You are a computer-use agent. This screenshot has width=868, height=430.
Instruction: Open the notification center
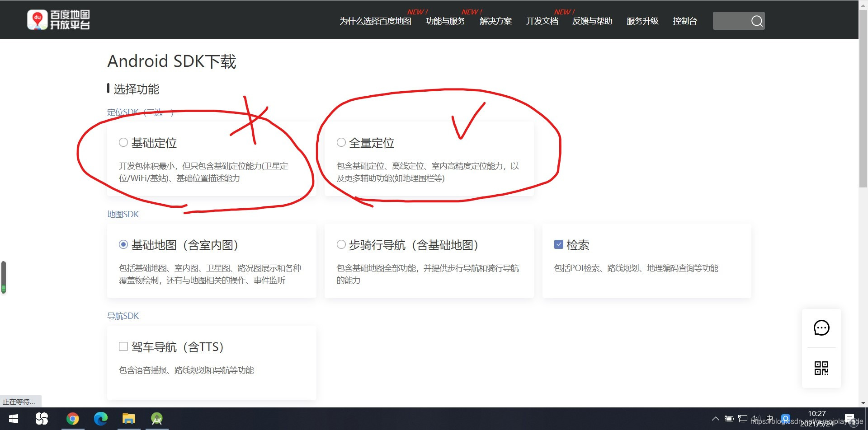pyautogui.click(x=849, y=419)
